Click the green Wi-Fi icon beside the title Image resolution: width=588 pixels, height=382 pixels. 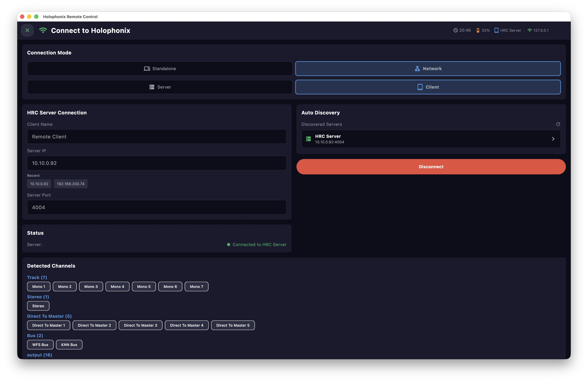pyautogui.click(x=43, y=30)
